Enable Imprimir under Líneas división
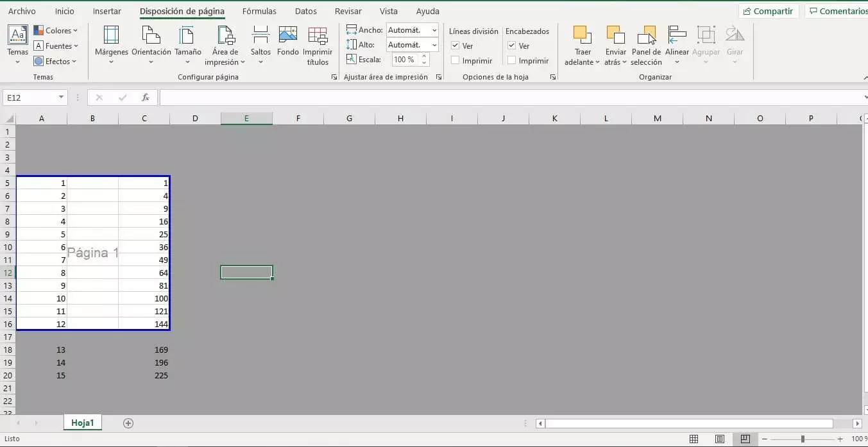The height and width of the screenshot is (447, 868). (455, 60)
